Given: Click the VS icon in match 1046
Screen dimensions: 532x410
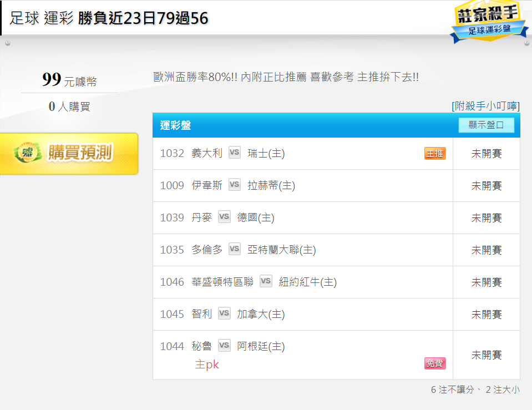Looking at the screenshot, I should pos(266,281).
